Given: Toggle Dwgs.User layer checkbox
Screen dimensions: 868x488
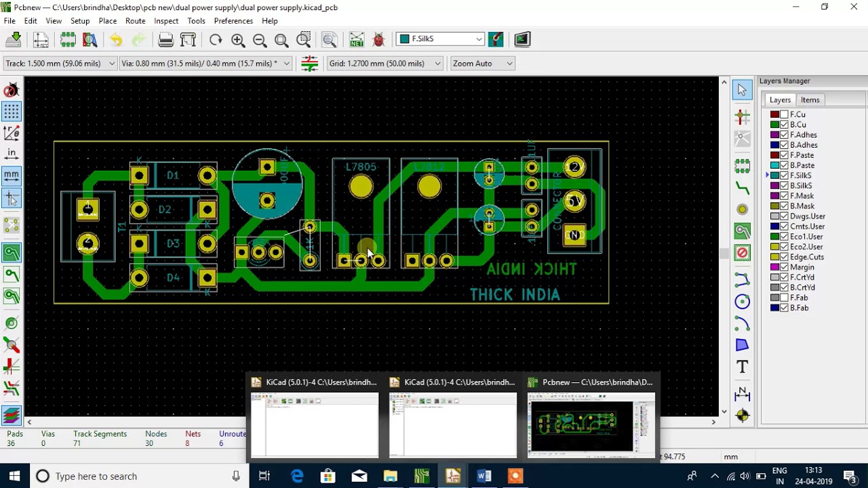Looking at the screenshot, I should coord(785,216).
